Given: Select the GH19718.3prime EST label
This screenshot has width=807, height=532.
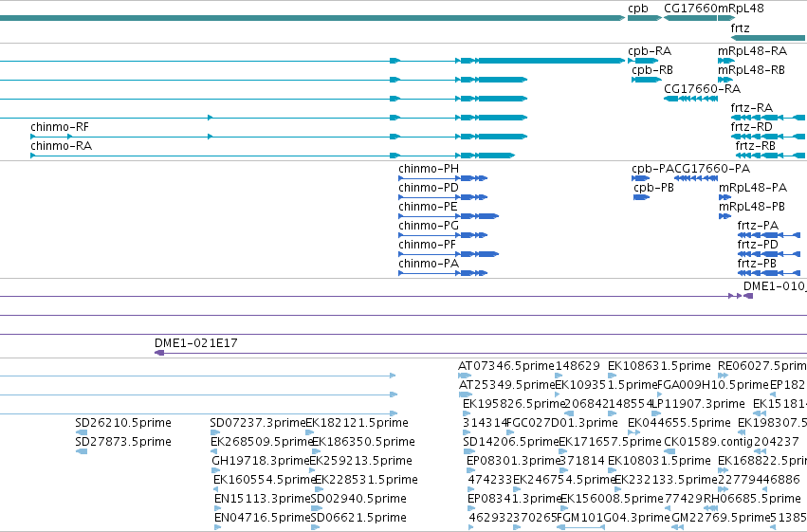Looking at the screenshot, I should tap(261, 461).
